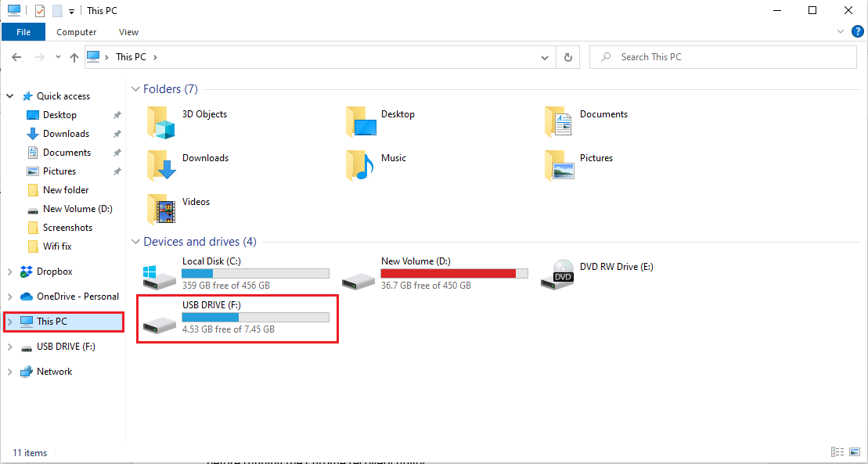Select Wifi fix folder in the sidebar
Image resolution: width=868 pixels, height=464 pixels.
pos(57,246)
